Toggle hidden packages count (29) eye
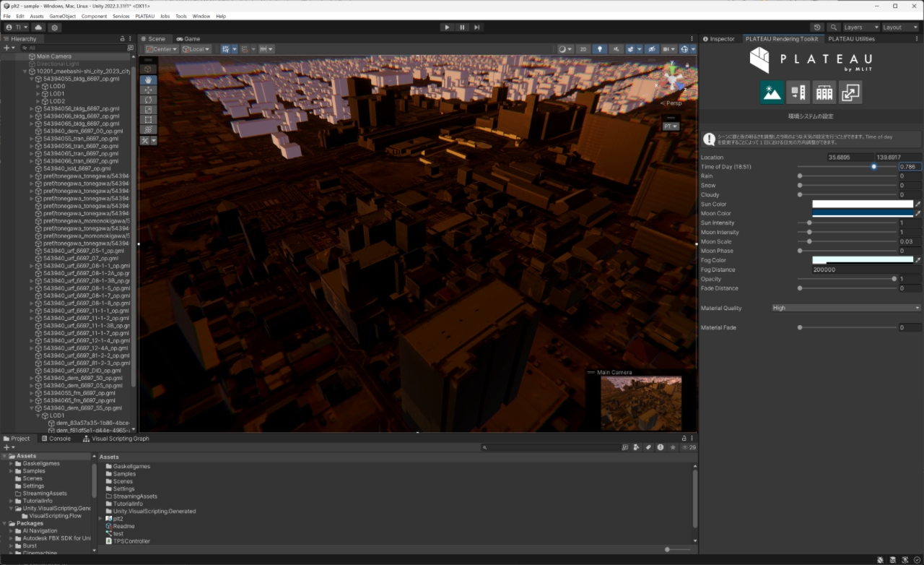Image resolution: width=924 pixels, height=565 pixels. coord(689,447)
